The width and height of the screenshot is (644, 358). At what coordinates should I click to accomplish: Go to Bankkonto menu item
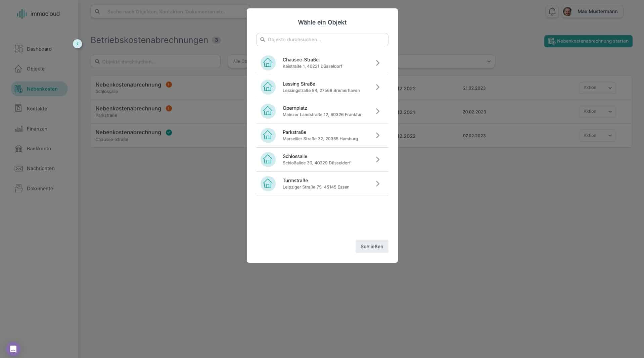(39, 149)
